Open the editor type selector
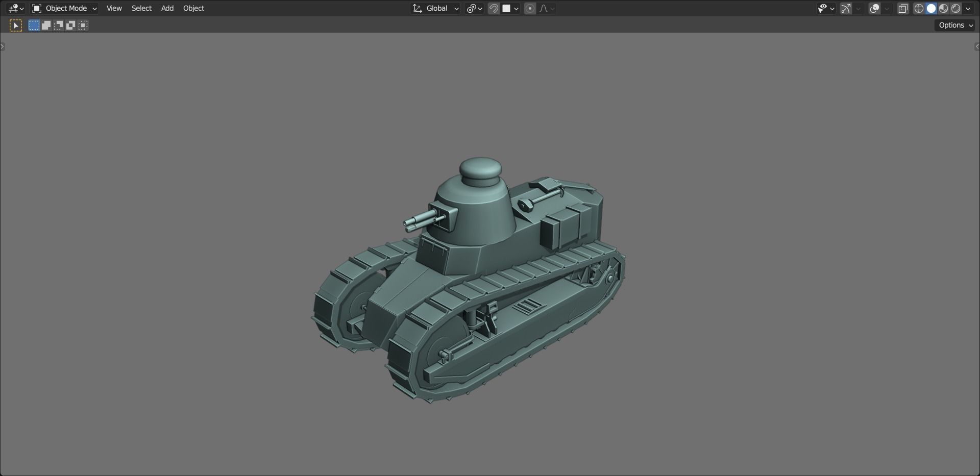This screenshot has width=980, height=476. pyautogui.click(x=16, y=8)
